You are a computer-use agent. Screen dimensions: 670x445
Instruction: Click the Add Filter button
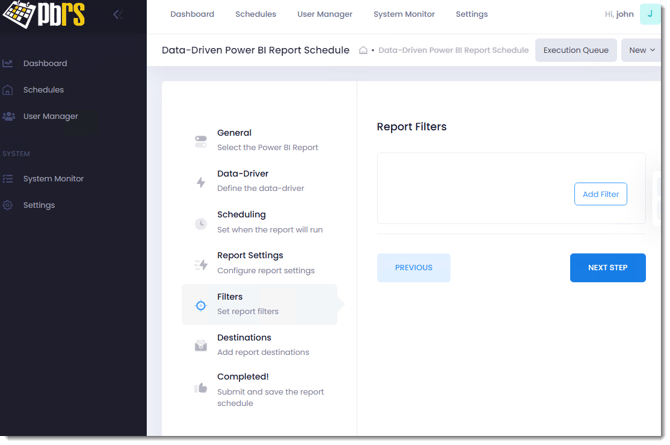pyautogui.click(x=600, y=194)
